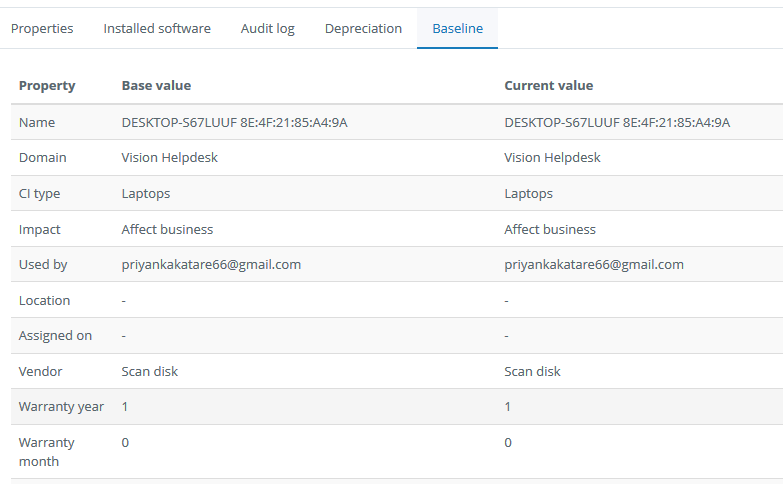
Task: Click base value Vision Helpdesk
Action: click(170, 157)
